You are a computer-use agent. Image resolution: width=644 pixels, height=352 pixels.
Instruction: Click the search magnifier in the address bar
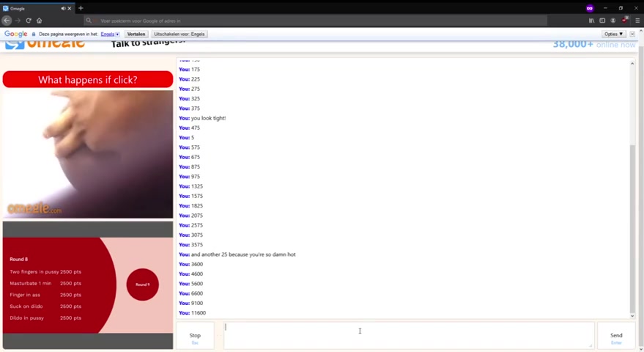pos(89,21)
